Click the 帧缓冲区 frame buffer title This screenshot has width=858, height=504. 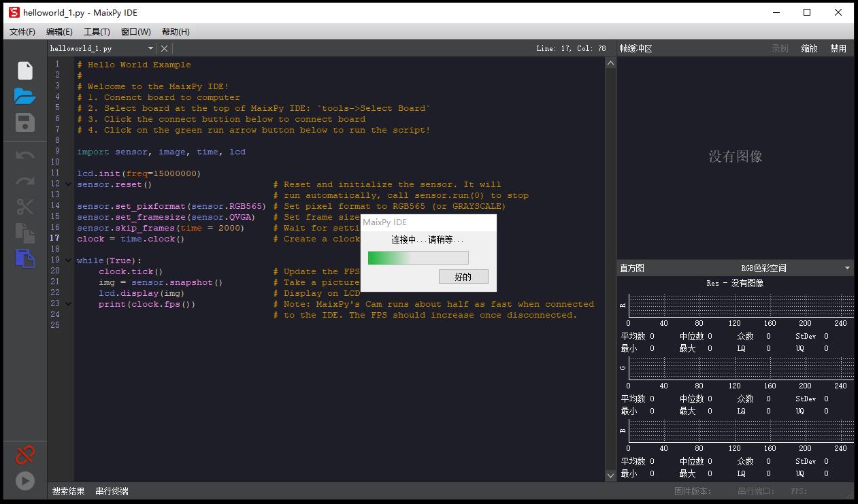(636, 49)
